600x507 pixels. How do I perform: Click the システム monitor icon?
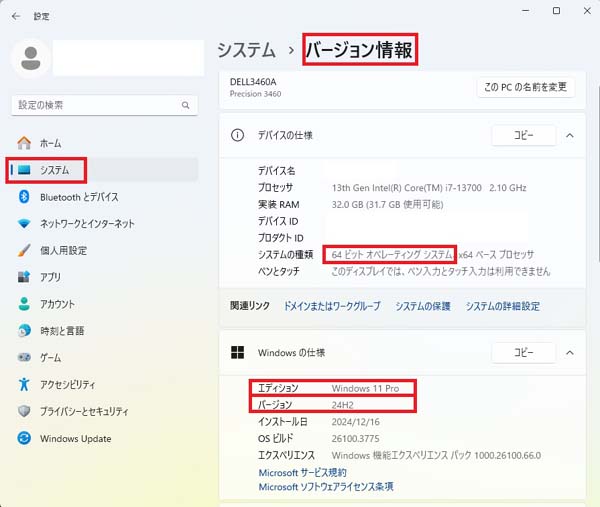pos(24,170)
